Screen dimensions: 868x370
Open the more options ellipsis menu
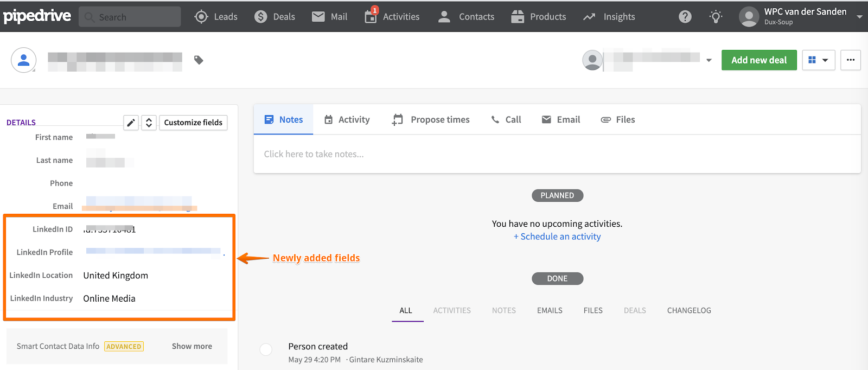point(850,60)
